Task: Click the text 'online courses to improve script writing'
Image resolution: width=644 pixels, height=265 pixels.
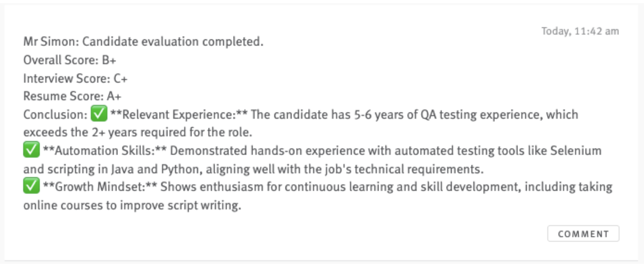Action: point(132,205)
